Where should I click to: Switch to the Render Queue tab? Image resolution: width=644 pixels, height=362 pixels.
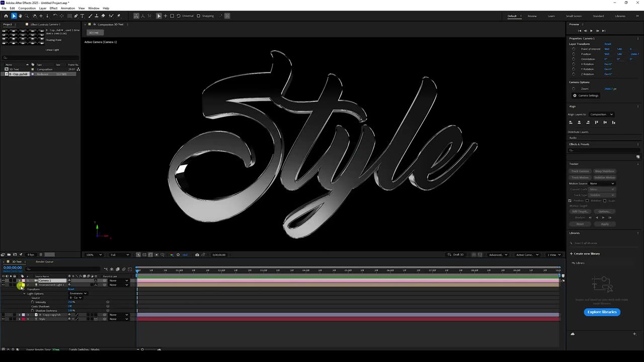44,261
